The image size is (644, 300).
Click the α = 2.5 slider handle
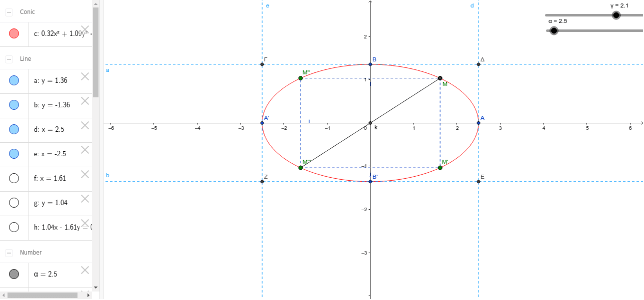[553, 30]
